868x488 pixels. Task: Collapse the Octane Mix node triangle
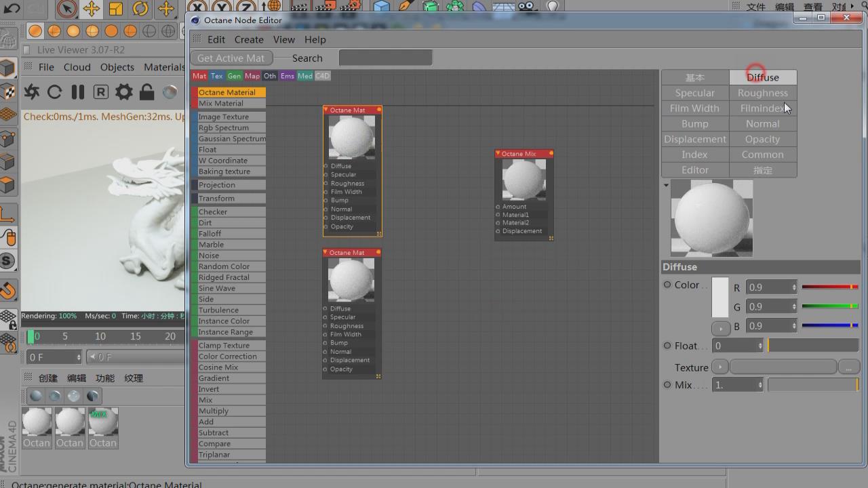pyautogui.click(x=498, y=154)
